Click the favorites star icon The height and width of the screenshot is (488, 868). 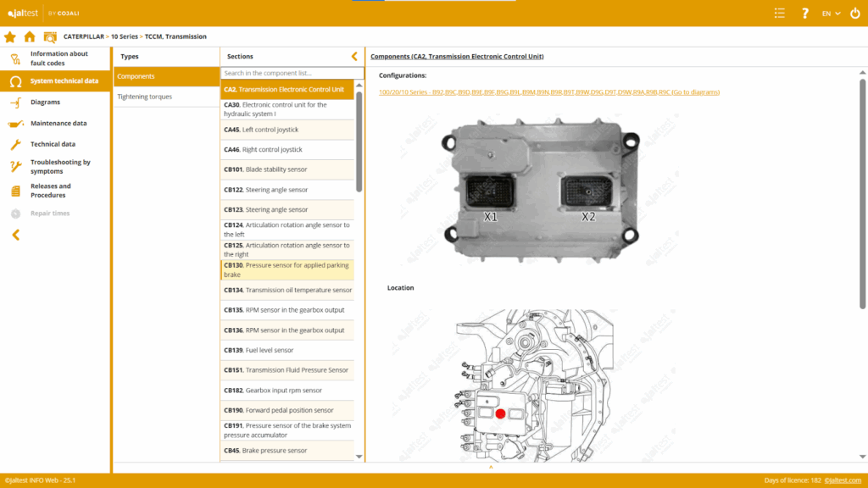tap(10, 36)
